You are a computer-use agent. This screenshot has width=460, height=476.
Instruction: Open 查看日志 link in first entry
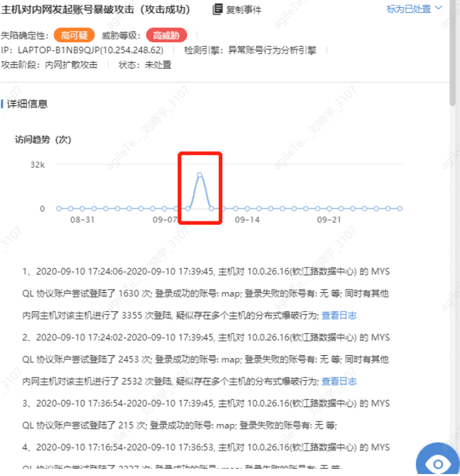[339, 316]
